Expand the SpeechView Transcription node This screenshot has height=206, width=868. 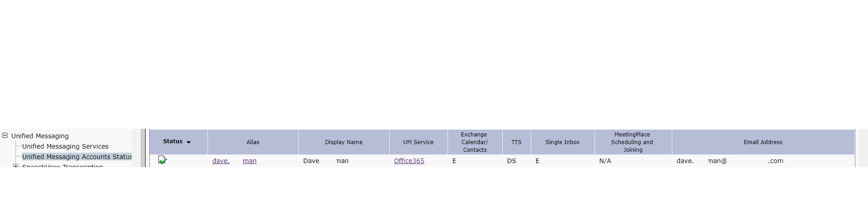pos(16,166)
